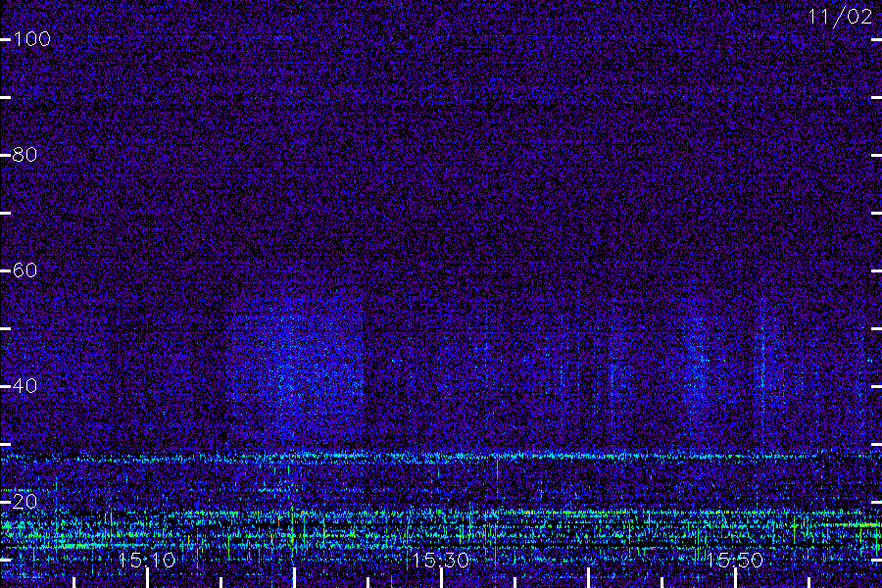Click the 15:10 time label
The height and width of the screenshot is (588, 882).
(x=147, y=560)
